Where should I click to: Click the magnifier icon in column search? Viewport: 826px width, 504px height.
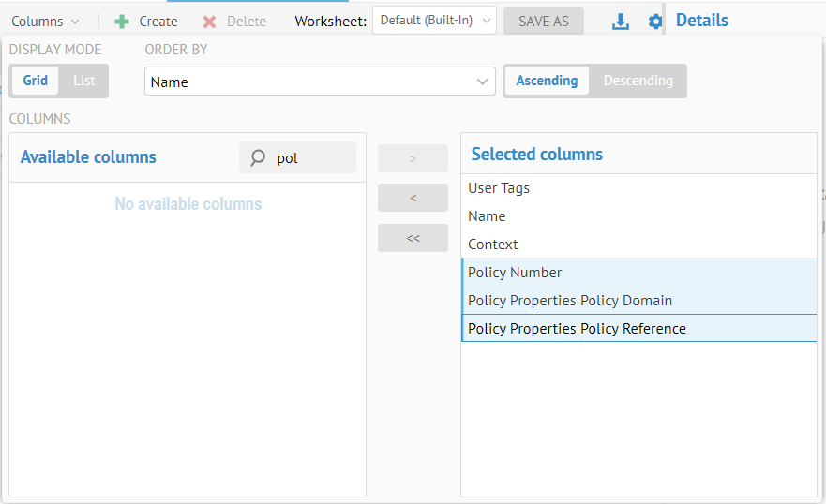[258, 157]
